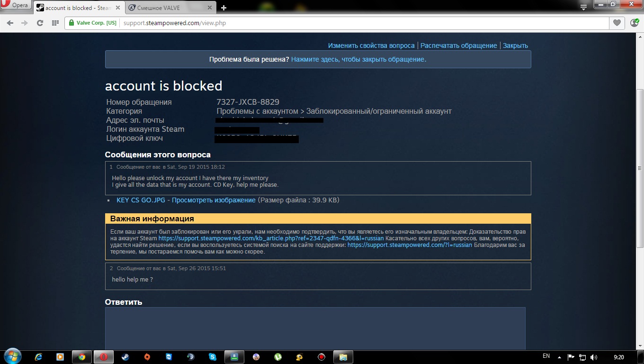Image resolution: width=644 pixels, height=364 pixels.
Task: Open a new tab with the plus icon
Action: point(224,8)
